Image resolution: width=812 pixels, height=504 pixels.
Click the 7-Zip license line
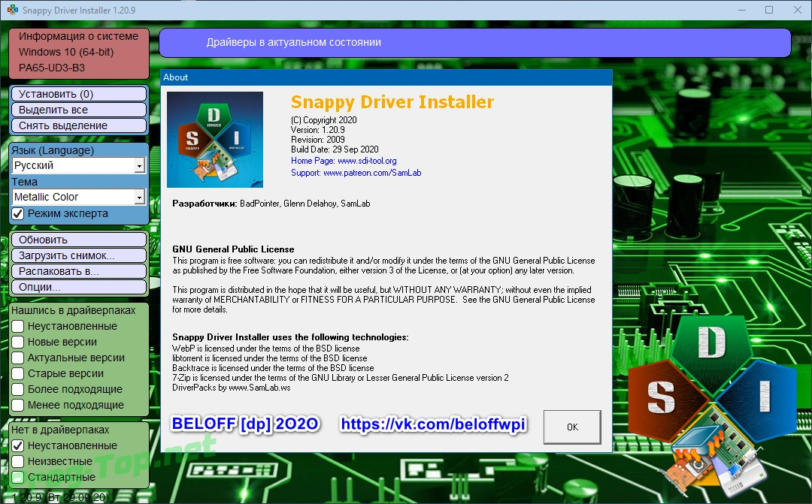tap(341, 378)
